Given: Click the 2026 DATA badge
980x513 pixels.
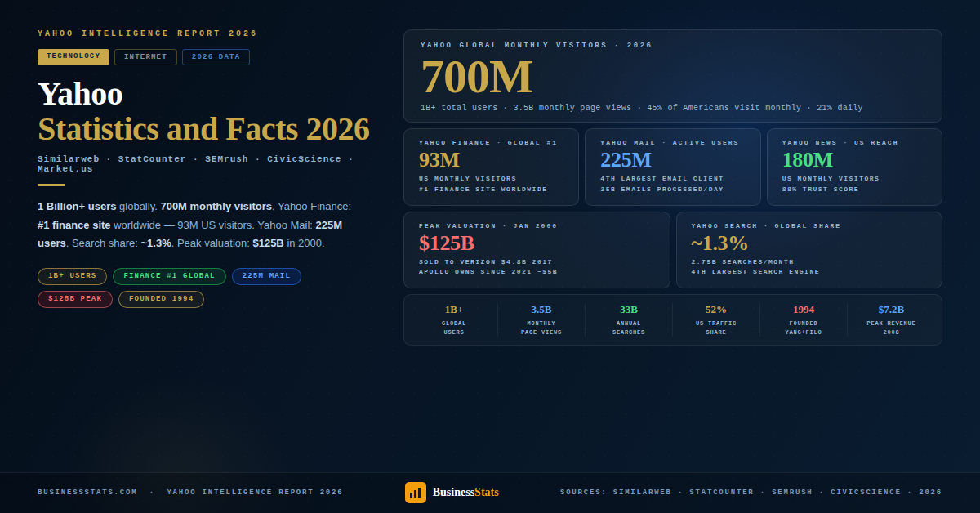Looking at the screenshot, I should coord(216,56).
